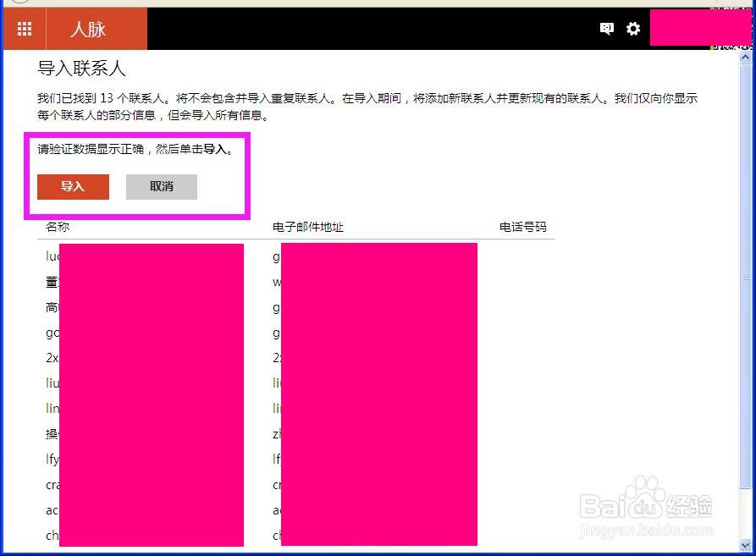This screenshot has width=756, height=556.
Task: Open Settings with the gear icon
Action: [633, 28]
